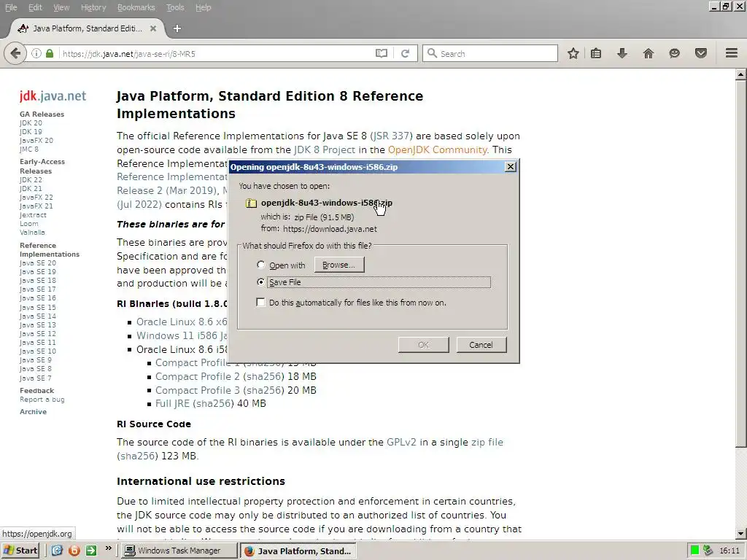The height and width of the screenshot is (560, 747).
Task: Open the Archive sidebar link
Action: (x=33, y=411)
